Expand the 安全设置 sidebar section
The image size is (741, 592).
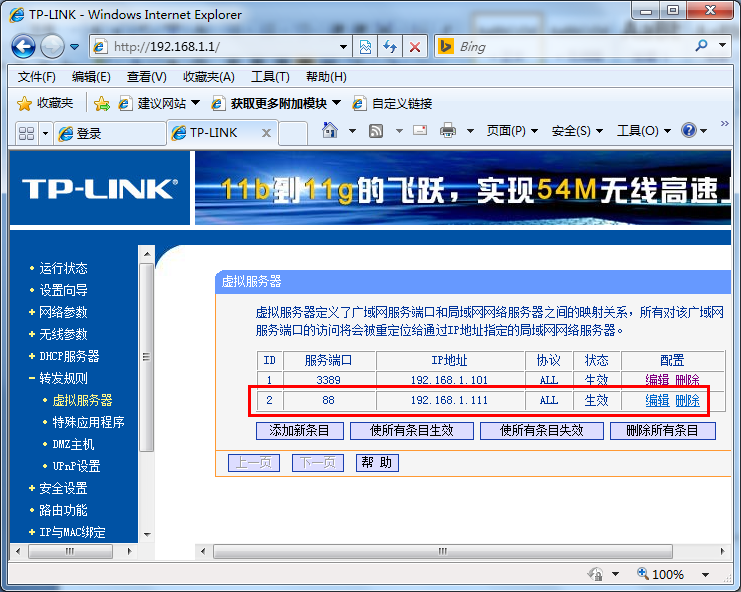[x=63, y=488]
